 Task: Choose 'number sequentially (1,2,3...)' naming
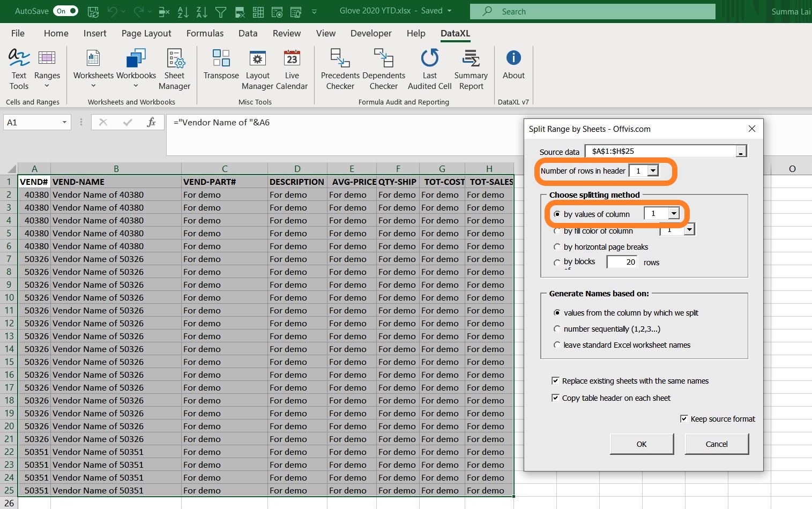point(557,329)
